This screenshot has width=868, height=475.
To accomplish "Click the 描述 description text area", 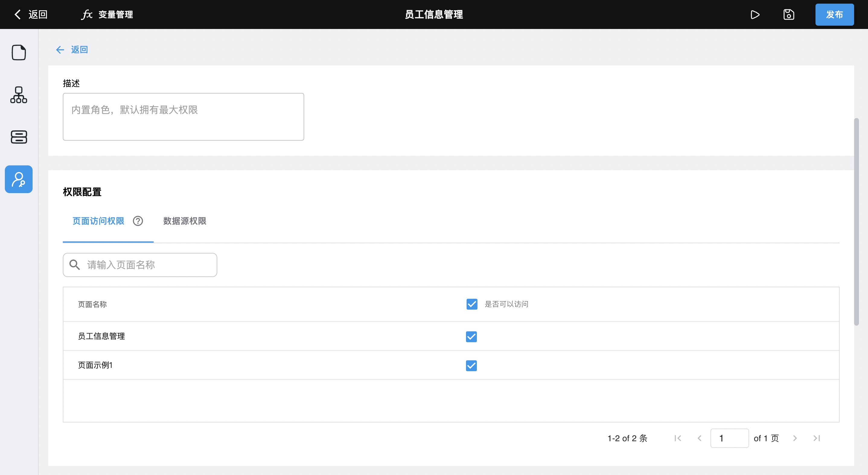I will click(183, 116).
